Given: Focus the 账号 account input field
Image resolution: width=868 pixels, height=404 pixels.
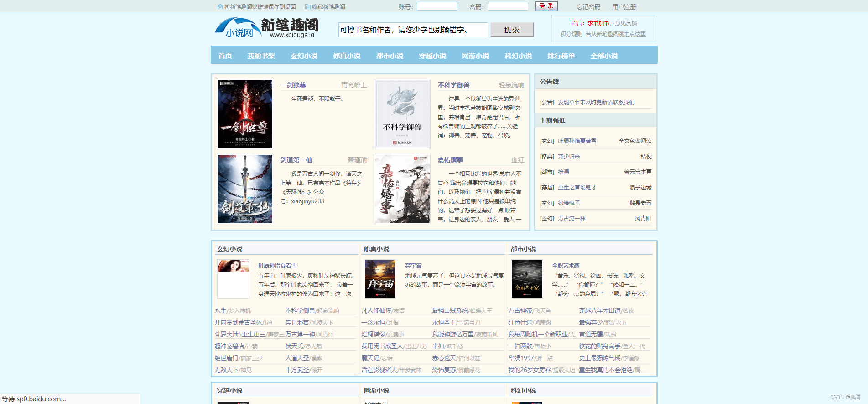Looking at the screenshot, I should tap(437, 6).
